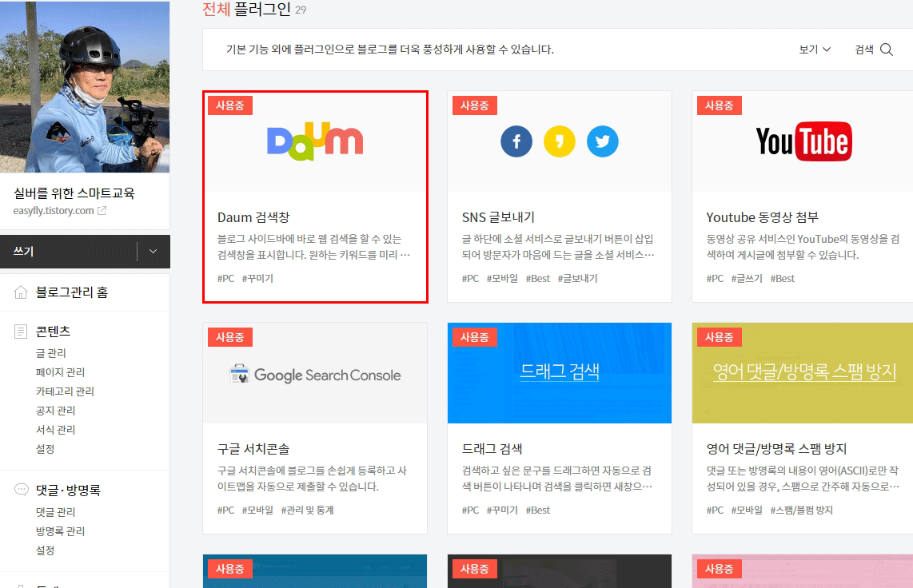Open 글 관리 menu item

[x=51, y=353]
